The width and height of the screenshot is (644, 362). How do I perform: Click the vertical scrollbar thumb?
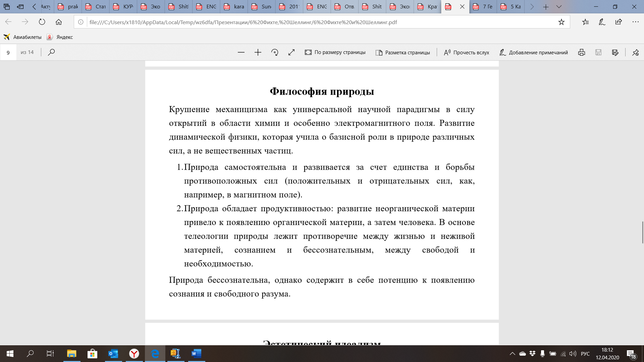tap(643, 232)
